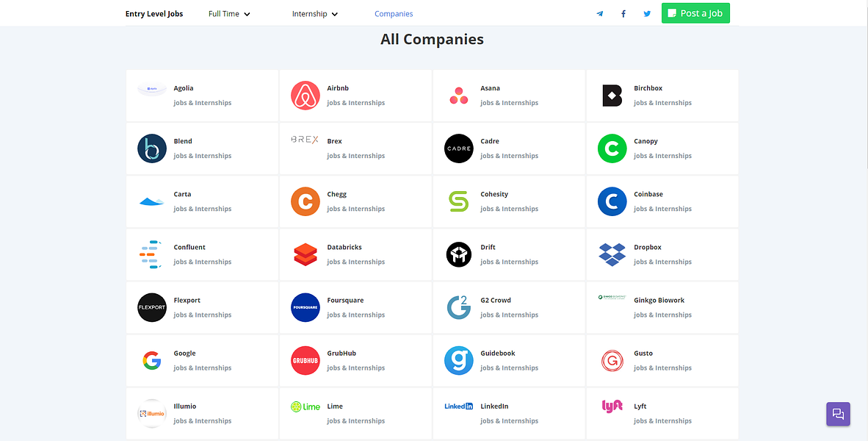Click the Blend logo
Screen dimensions: 868x441
[x=152, y=148]
